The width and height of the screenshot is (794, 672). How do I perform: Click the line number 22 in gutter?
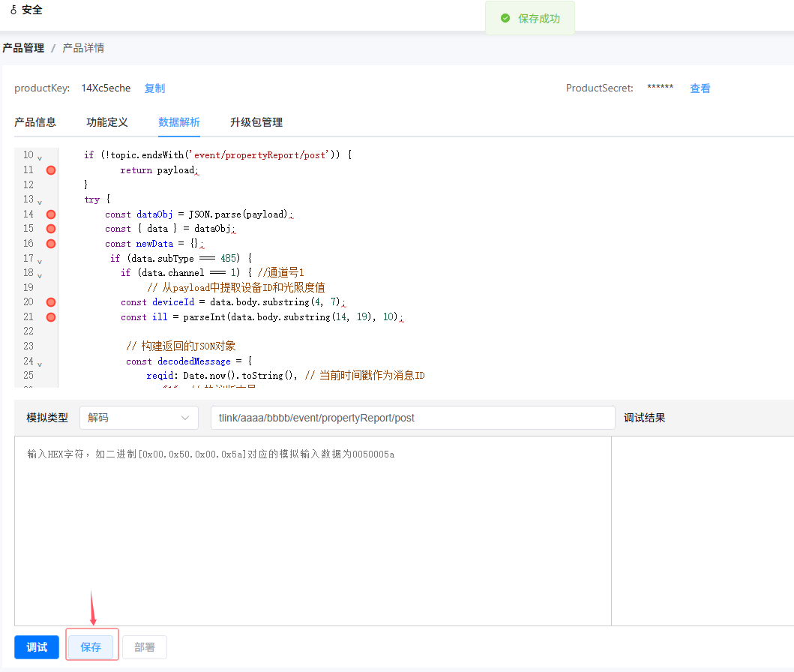28,331
